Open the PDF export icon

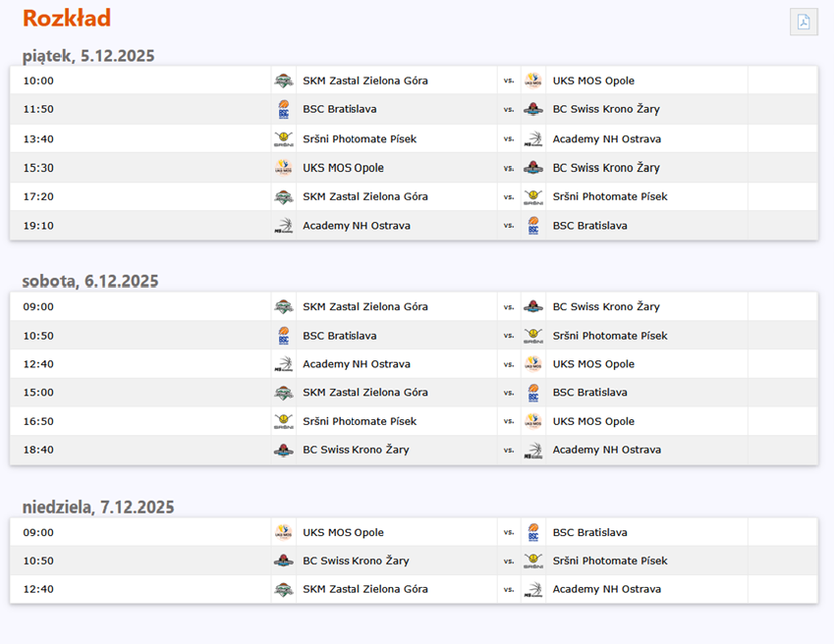[804, 22]
